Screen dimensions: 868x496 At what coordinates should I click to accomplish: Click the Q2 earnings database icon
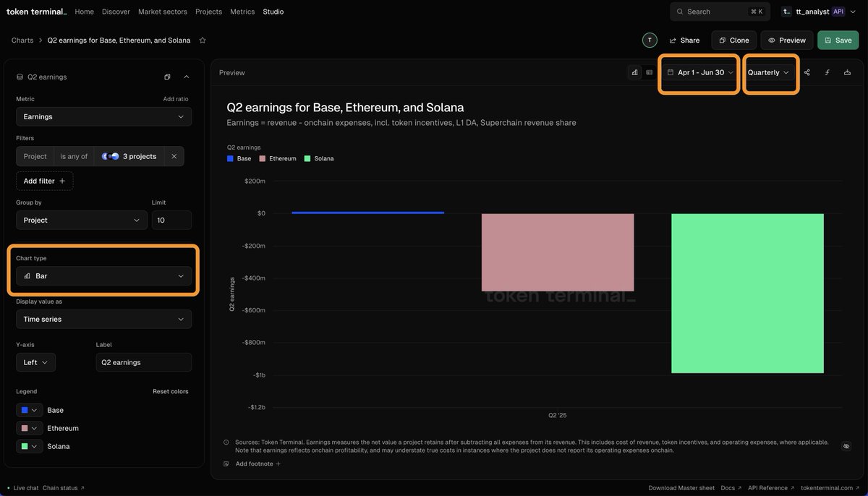[20, 77]
